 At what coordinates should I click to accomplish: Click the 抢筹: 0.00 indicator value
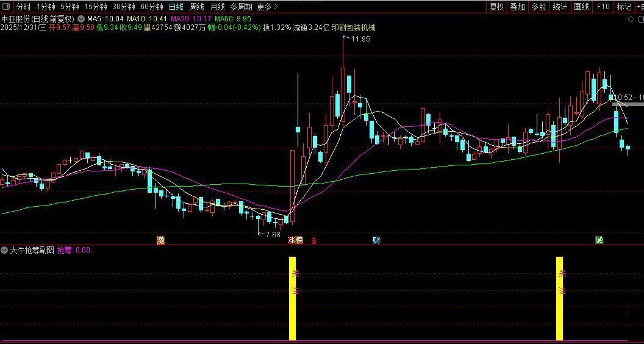pos(74,249)
